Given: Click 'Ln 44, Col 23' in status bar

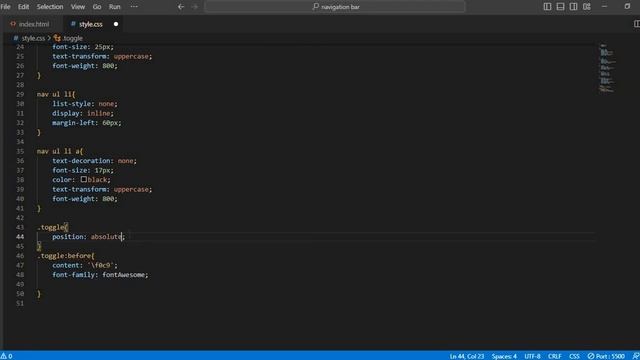Looking at the screenshot, I should point(467,356).
